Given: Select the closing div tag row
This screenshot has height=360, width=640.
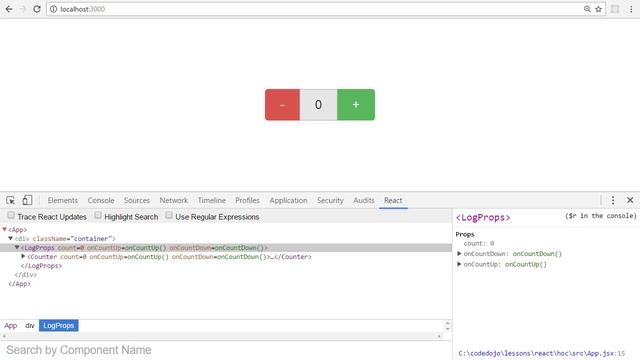Looking at the screenshot, I should [226, 275].
